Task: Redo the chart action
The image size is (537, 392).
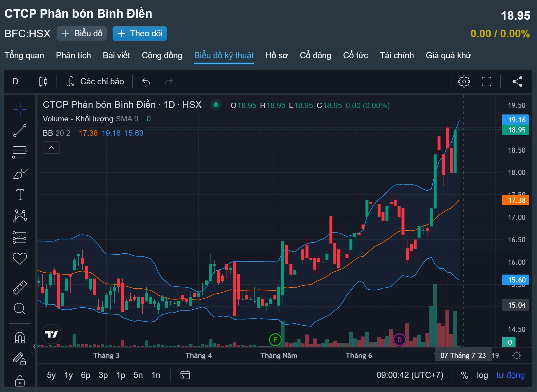Action: click(x=169, y=81)
